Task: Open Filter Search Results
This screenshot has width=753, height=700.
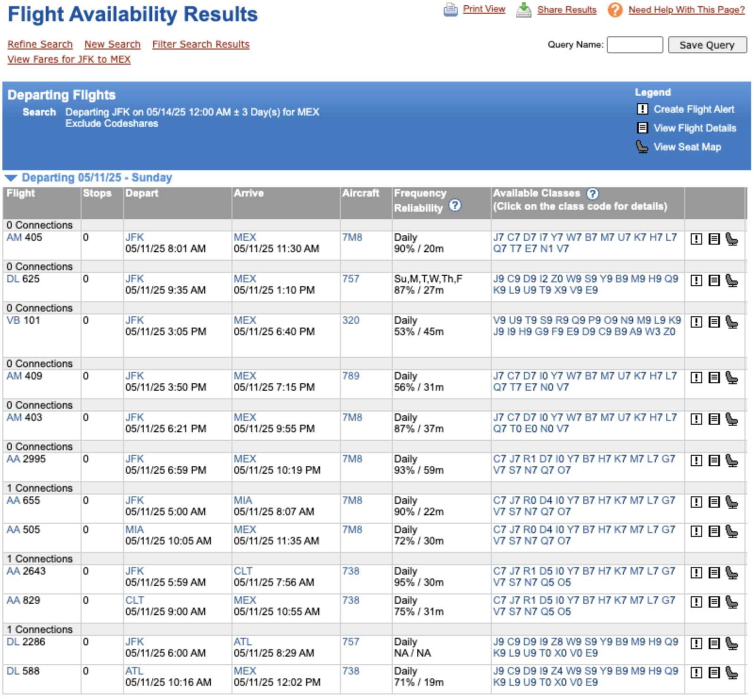Action: coord(200,44)
